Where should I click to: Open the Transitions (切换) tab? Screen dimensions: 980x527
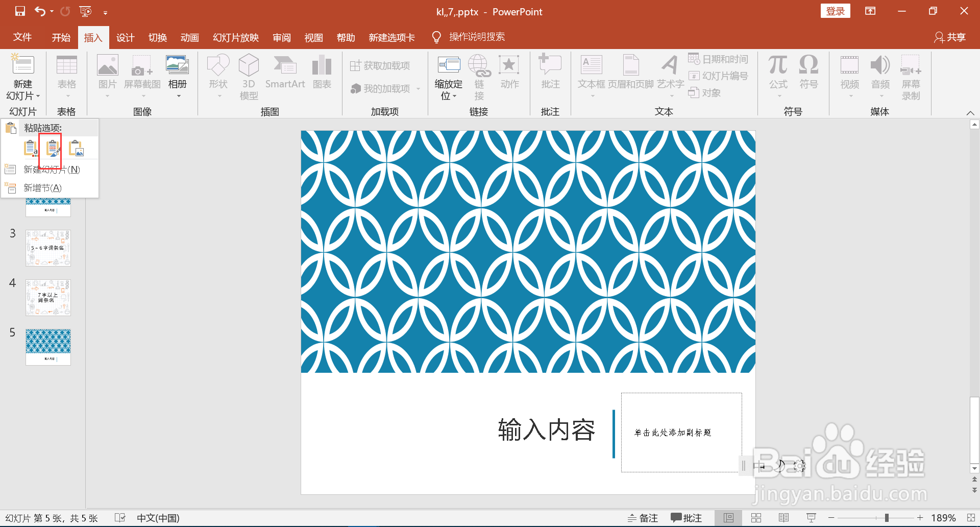click(x=158, y=37)
